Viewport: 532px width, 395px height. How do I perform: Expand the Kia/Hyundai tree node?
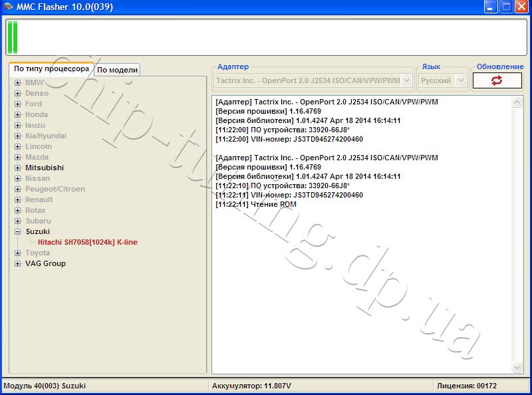(18, 136)
